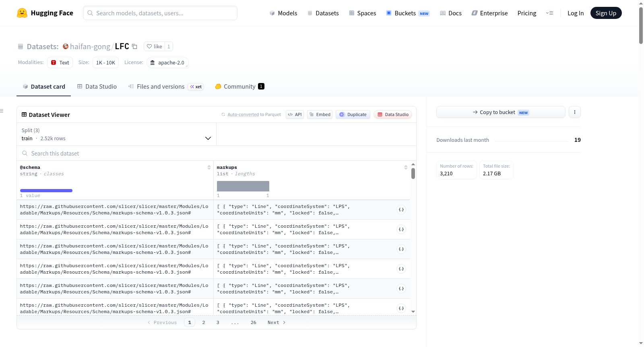Open Data Studio button in the viewer header

[392, 114]
